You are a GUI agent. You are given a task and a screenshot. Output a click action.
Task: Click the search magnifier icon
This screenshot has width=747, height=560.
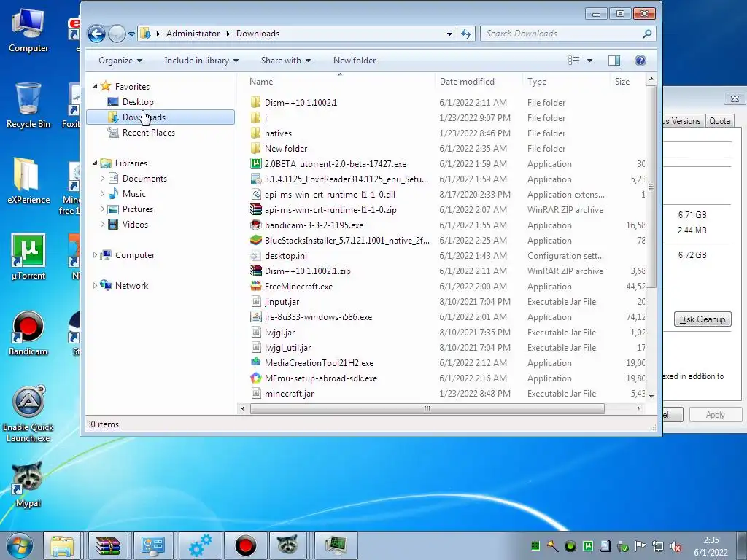(x=647, y=34)
